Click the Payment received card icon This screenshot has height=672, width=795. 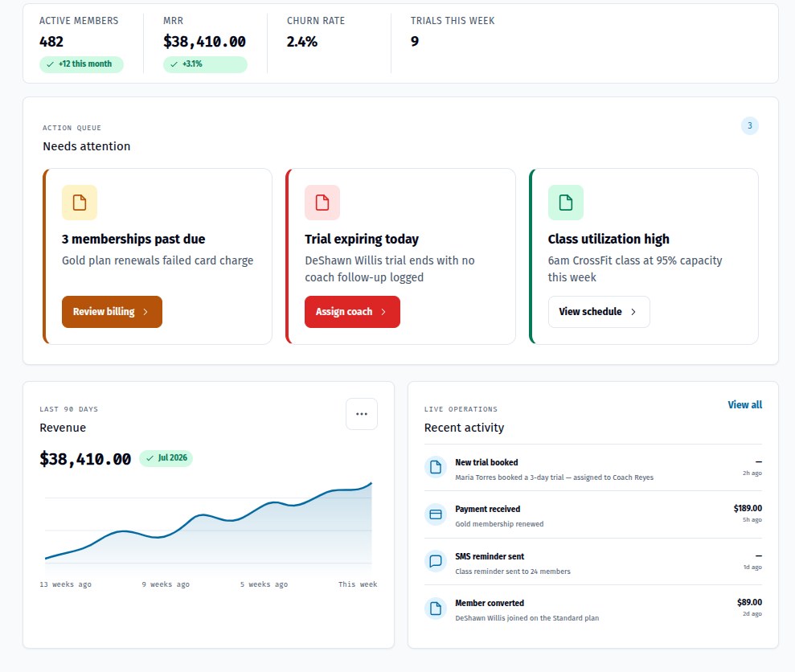436,514
